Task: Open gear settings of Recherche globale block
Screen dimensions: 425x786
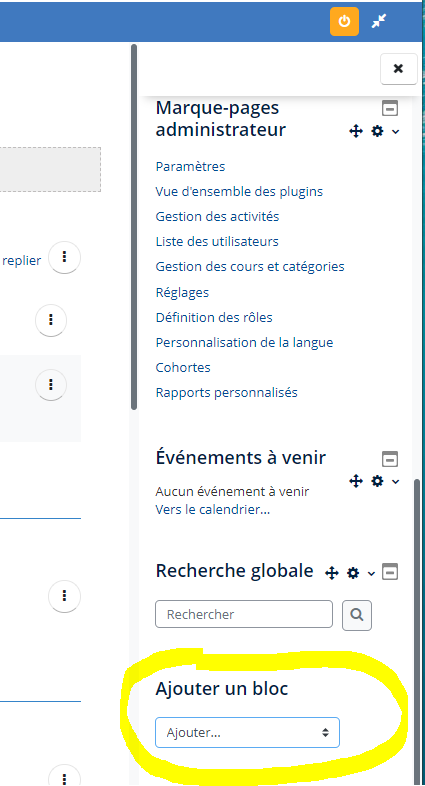Action: pos(360,573)
